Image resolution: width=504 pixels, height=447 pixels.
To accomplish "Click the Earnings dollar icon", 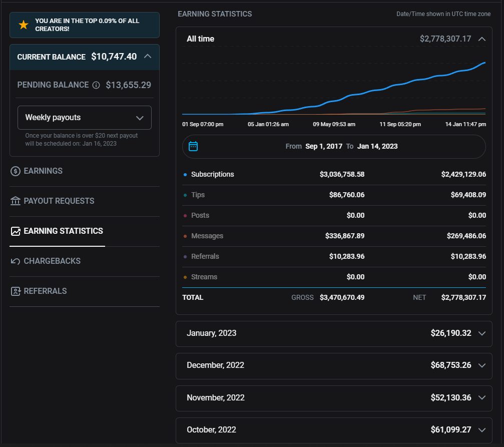I will (16, 171).
